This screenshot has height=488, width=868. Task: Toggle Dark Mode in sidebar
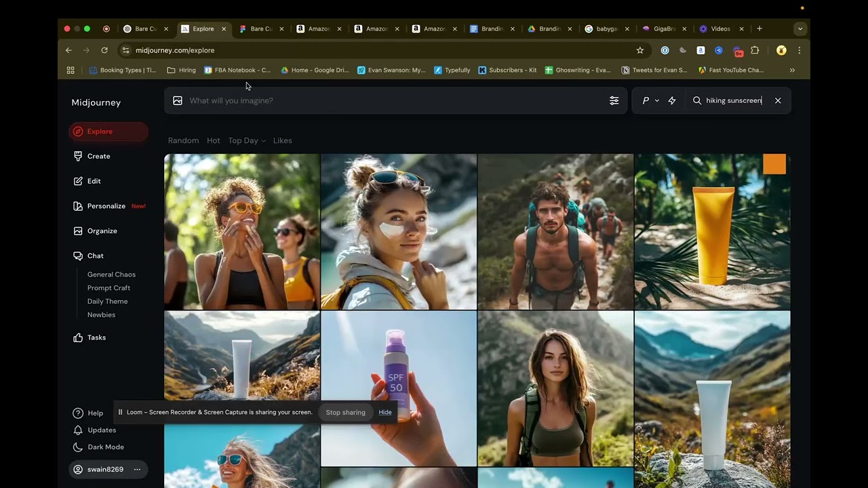99,447
